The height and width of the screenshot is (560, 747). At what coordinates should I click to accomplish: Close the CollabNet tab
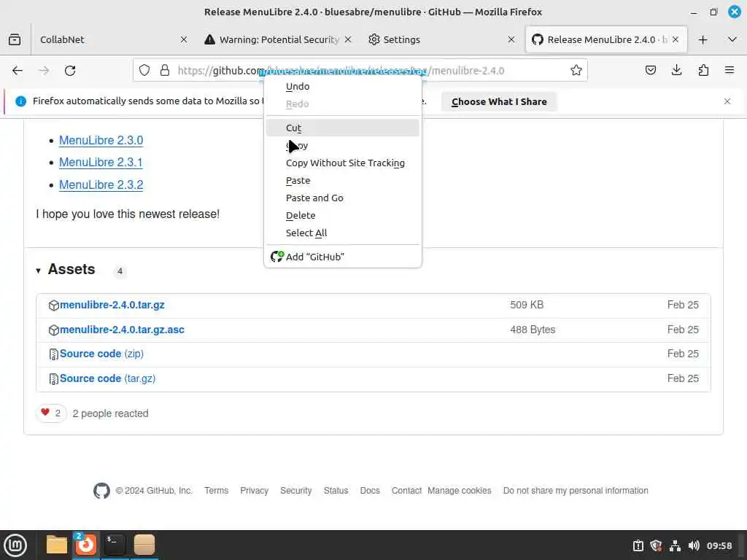click(184, 39)
